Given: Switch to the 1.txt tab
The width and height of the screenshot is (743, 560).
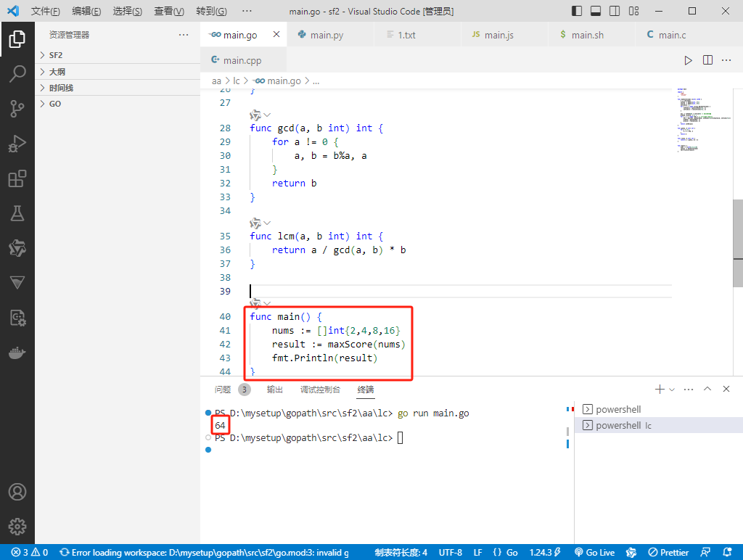Looking at the screenshot, I should click(x=417, y=35).
